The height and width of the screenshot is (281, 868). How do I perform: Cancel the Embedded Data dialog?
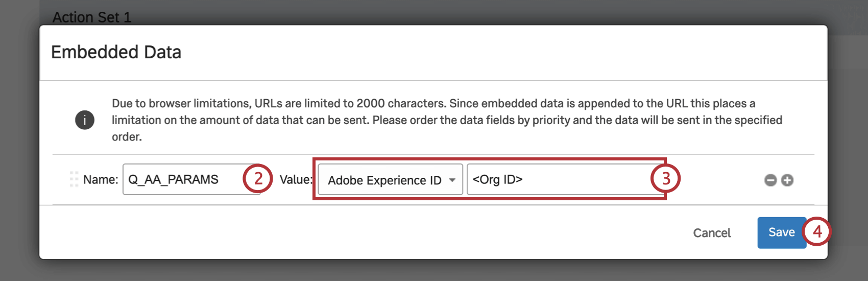(x=712, y=233)
